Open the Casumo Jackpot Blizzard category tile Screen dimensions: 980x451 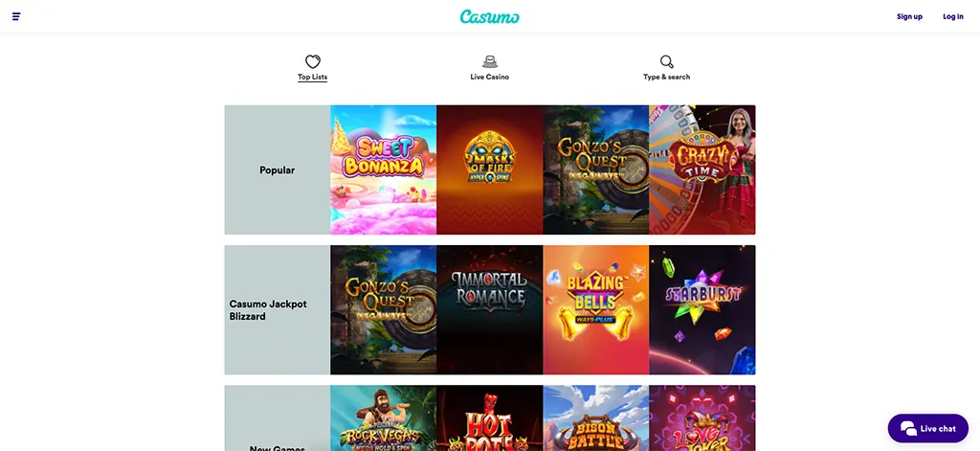[x=278, y=309]
